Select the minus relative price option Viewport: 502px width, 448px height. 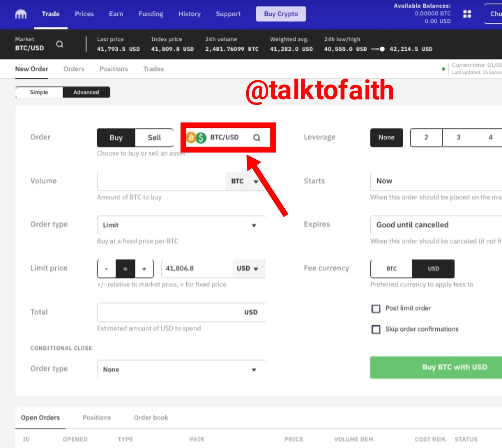(x=106, y=268)
